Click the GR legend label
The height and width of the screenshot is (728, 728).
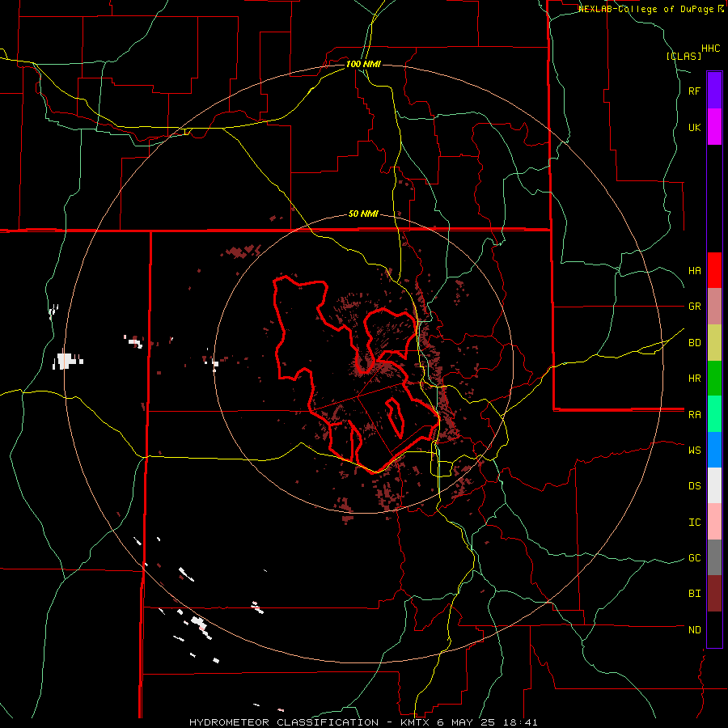(x=694, y=307)
